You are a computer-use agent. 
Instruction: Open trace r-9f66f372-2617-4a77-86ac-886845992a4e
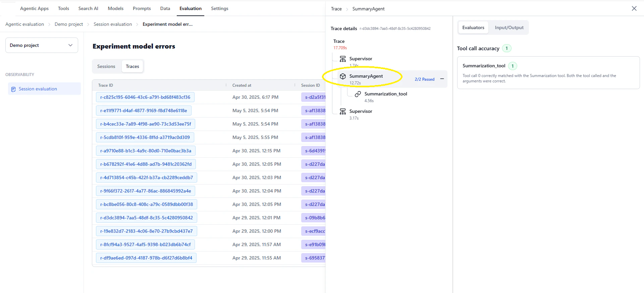[x=146, y=191]
